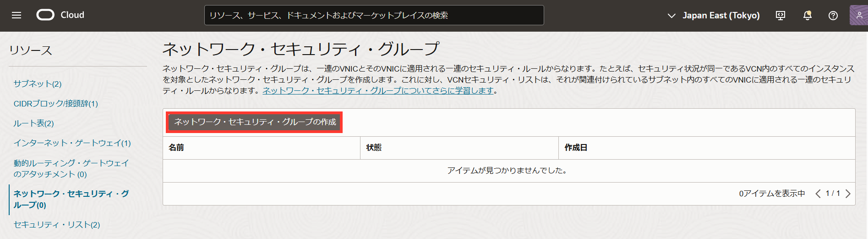Follow ネットワーク・セキュリティ・グループについてさらに学習します link
The image size is (868, 239).
pyautogui.click(x=378, y=91)
